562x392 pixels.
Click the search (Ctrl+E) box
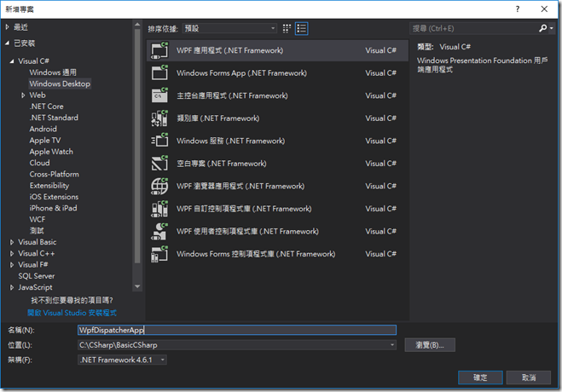pos(474,28)
